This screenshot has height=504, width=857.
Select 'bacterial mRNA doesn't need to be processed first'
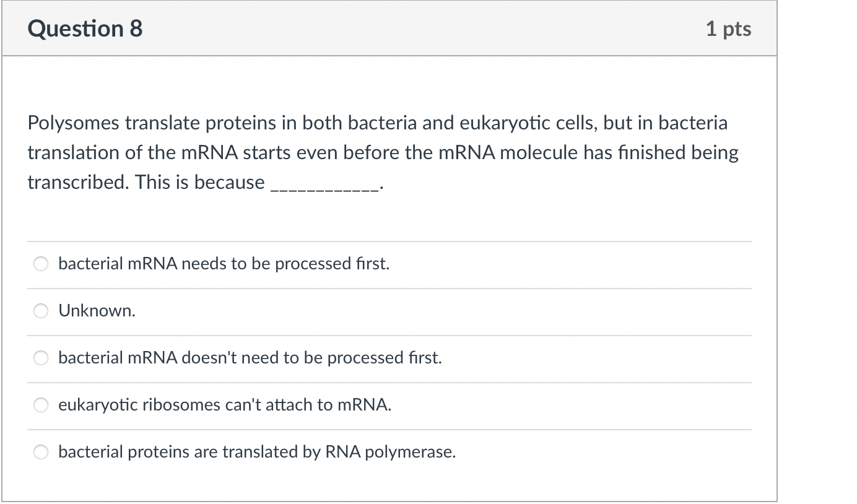coord(249,357)
